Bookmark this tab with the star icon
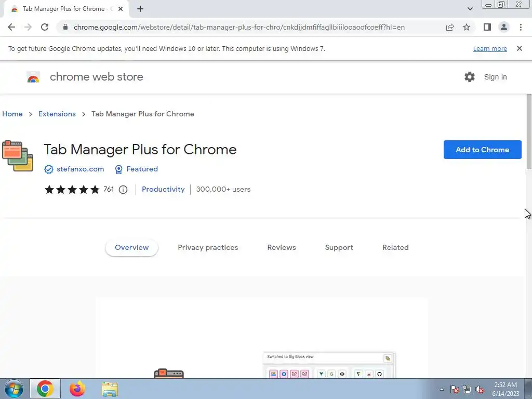 [x=467, y=27]
